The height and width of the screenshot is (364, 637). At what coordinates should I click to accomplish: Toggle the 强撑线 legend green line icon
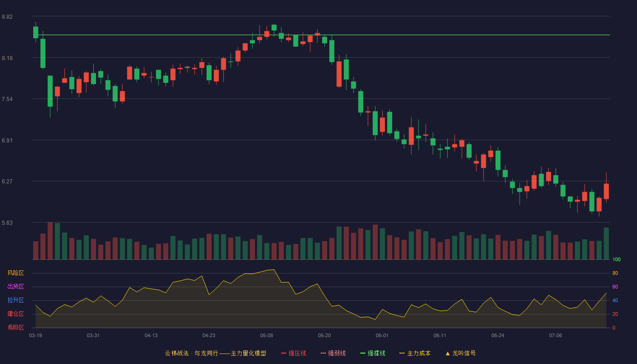363,353
